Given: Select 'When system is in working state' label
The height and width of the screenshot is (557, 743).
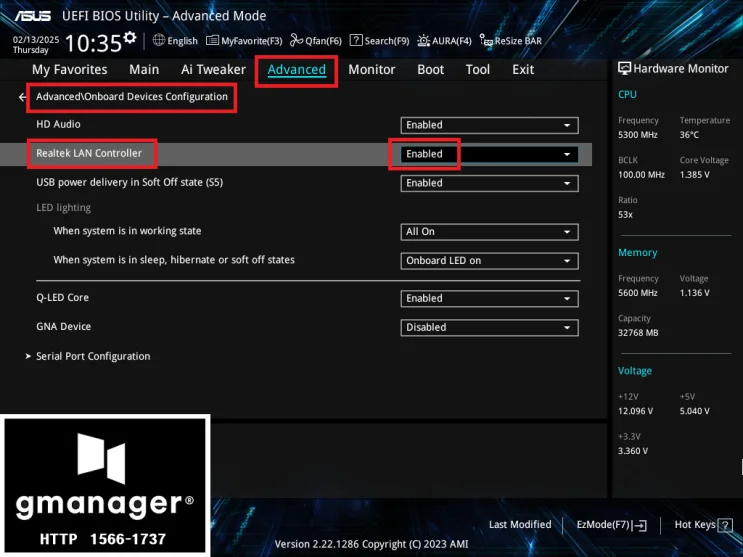Looking at the screenshot, I should coord(127,231).
